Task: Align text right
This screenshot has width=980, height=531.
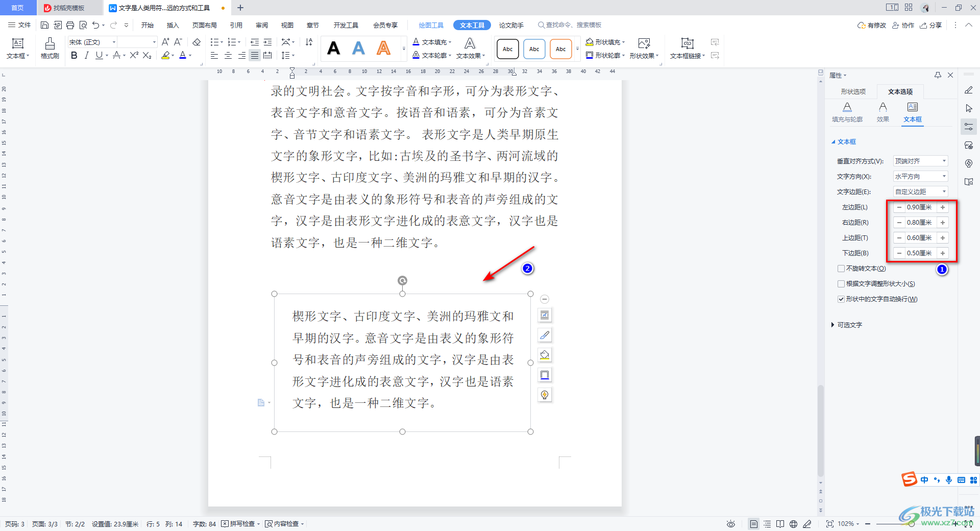Action: 241,55
